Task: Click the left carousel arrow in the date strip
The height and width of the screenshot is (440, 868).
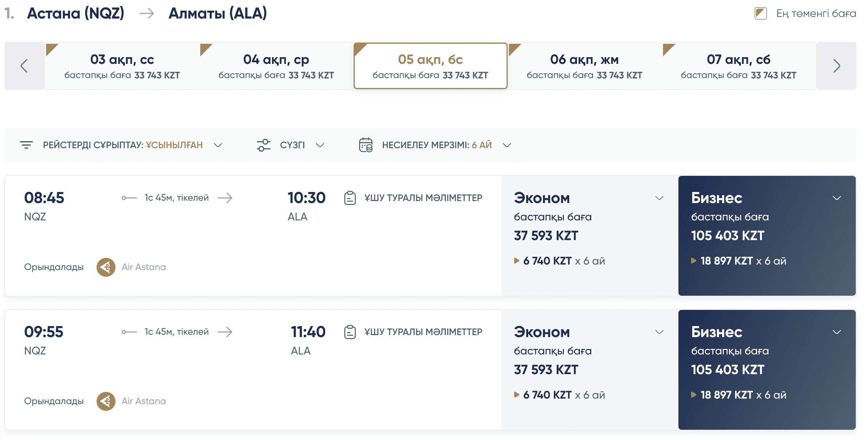Action: point(24,66)
